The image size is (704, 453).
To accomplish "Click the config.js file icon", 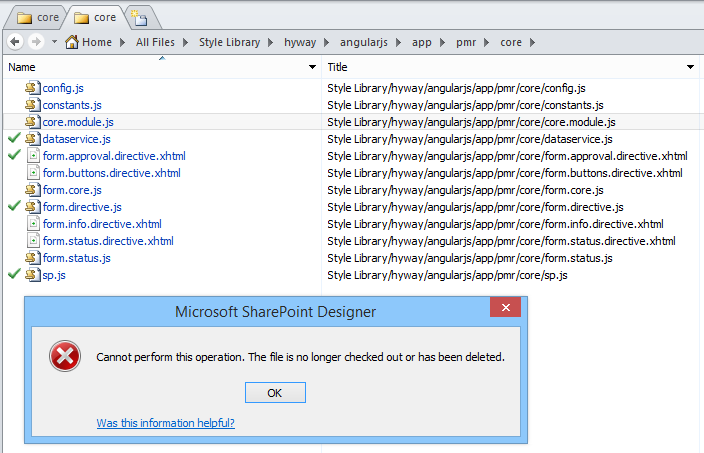I will [32, 88].
